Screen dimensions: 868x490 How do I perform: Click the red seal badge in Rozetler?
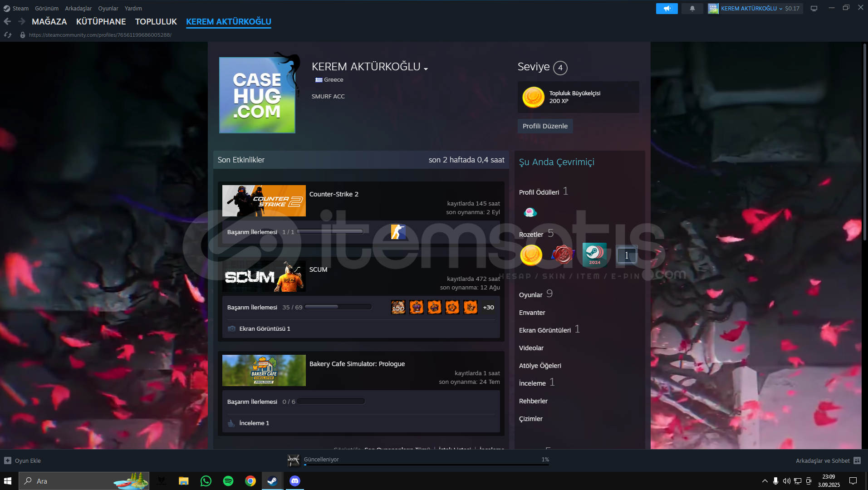[563, 255]
